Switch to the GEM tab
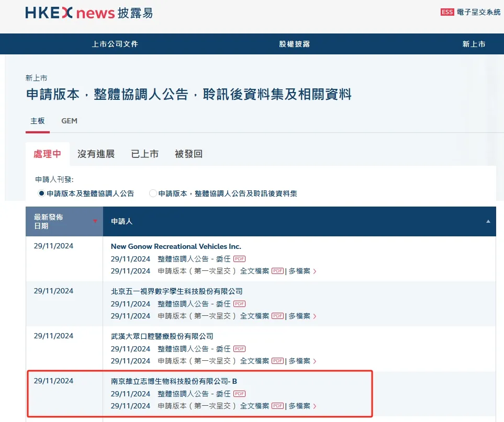Screen dimensions: 504x422 click(69, 121)
